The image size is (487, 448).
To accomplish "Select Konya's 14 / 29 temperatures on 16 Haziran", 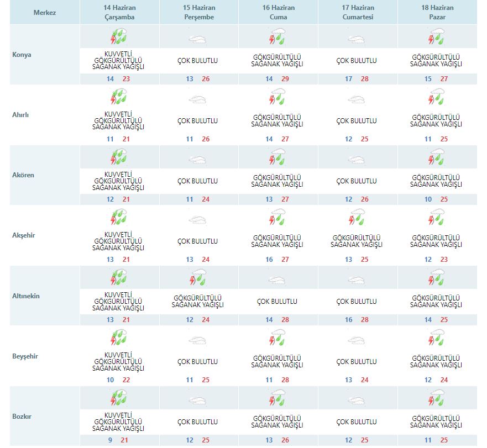I will pyautogui.click(x=277, y=79).
